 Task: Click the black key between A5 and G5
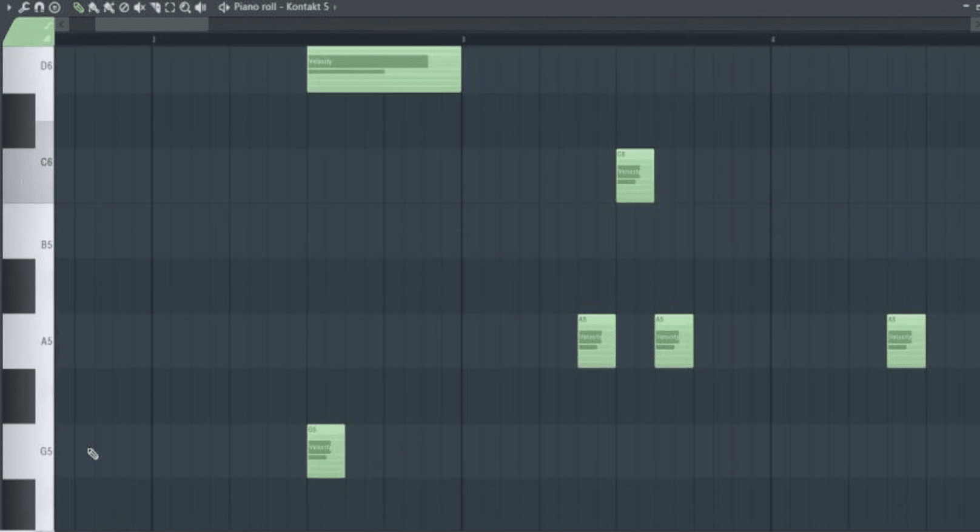tap(19, 396)
